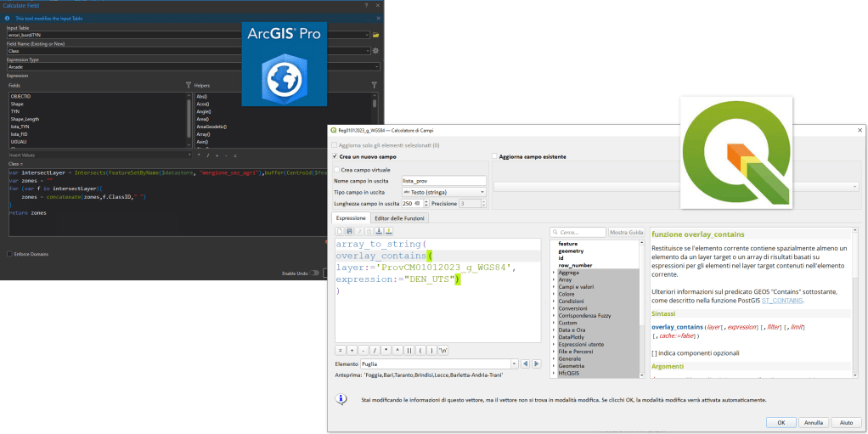Open 'Tipo campo in uscita' dropdown
Screen dimensions: 868x434
pyautogui.click(x=445, y=192)
